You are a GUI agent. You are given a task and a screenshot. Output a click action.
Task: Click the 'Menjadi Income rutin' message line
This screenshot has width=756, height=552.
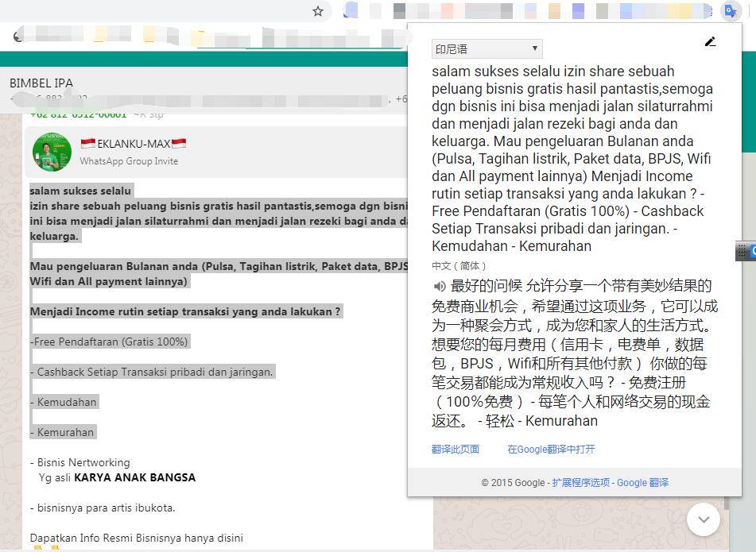tap(185, 311)
